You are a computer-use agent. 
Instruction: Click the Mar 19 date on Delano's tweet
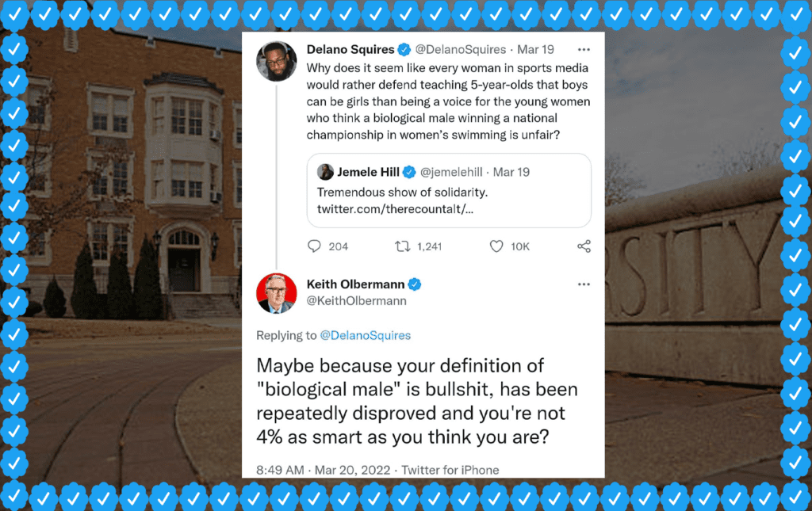tap(535, 50)
